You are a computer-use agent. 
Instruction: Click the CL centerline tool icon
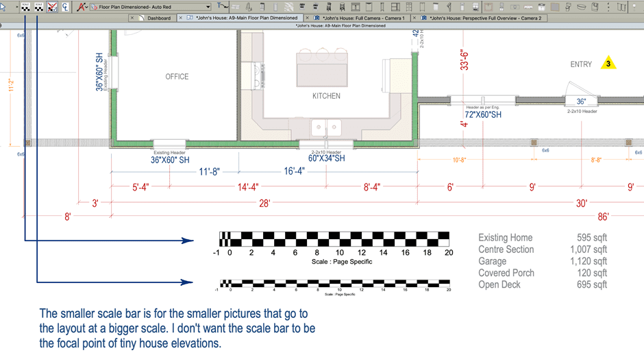tap(65, 6)
